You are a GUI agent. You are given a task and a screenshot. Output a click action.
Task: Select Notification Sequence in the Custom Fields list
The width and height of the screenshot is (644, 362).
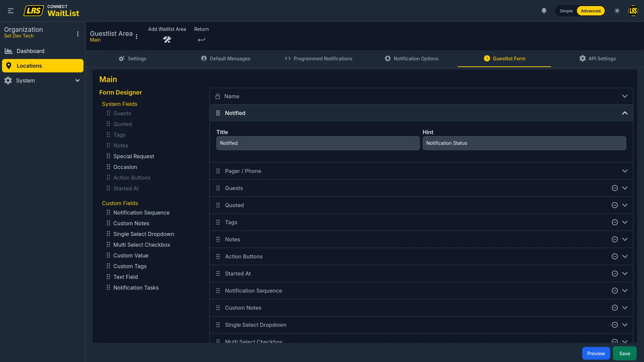[141, 213]
